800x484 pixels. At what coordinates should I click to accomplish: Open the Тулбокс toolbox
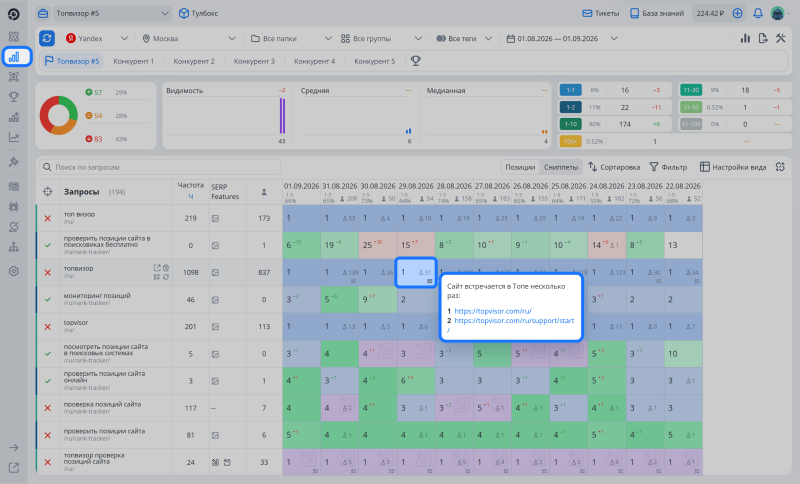198,13
